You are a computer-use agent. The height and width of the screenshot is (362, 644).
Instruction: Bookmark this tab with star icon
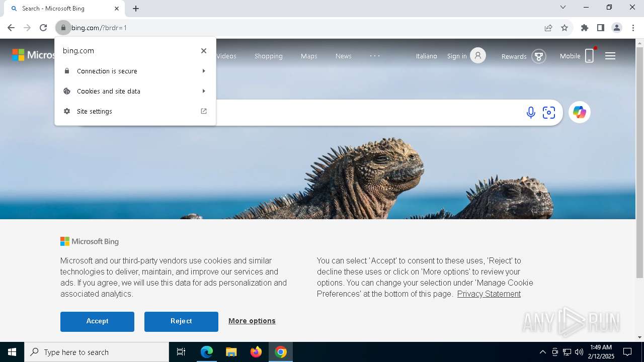coord(565,28)
